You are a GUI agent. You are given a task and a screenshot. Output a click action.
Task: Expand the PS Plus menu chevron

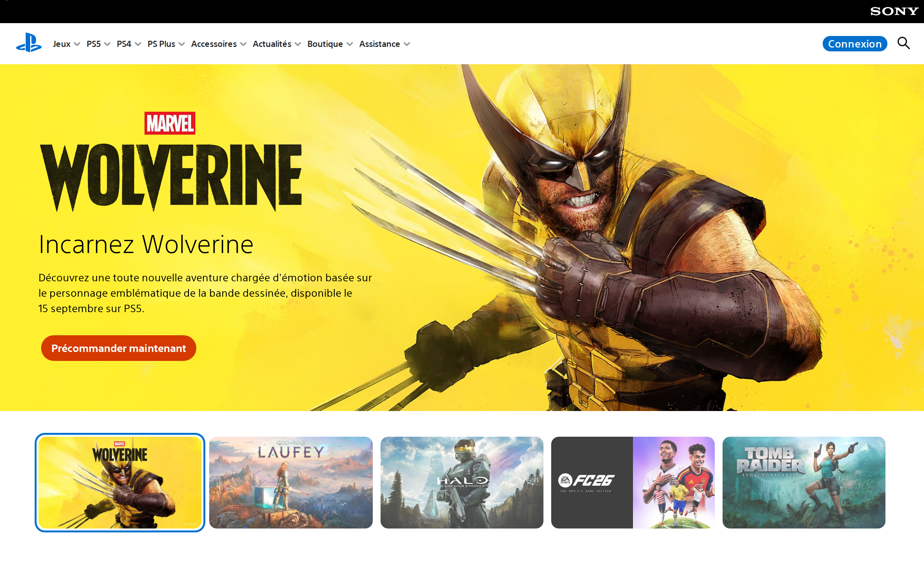click(182, 44)
